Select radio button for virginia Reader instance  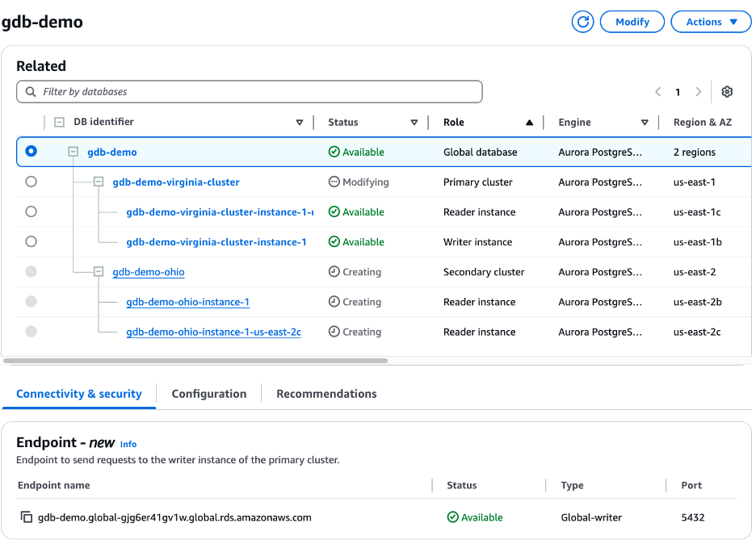point(31,211)
